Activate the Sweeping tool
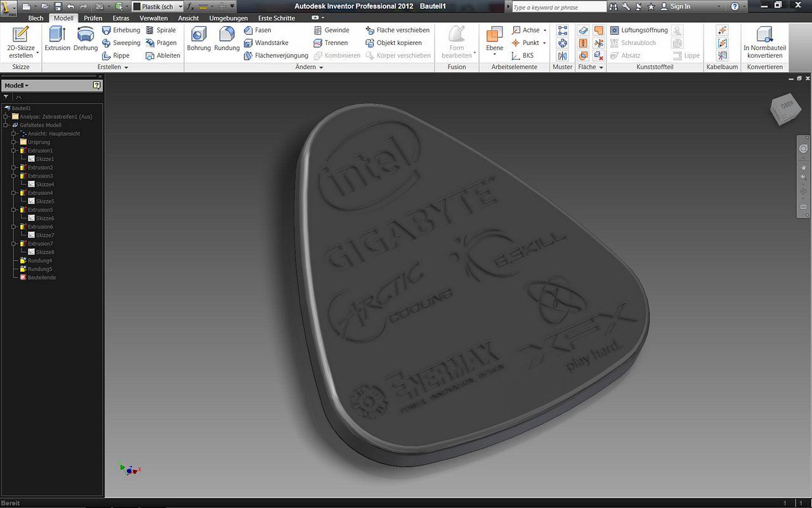812x508 pixels. tap(121, 43)
